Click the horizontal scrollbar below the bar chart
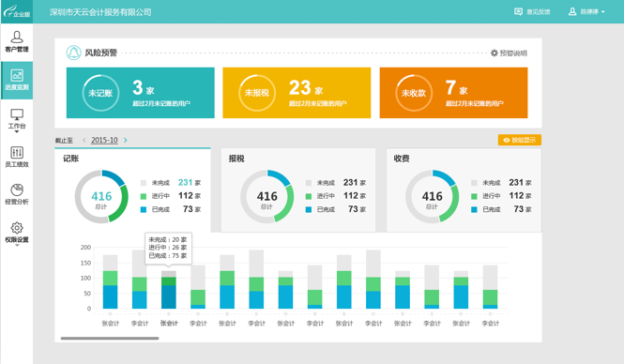Image resolution: width=624 pixels, height=364 pixels. coord(110,338)
